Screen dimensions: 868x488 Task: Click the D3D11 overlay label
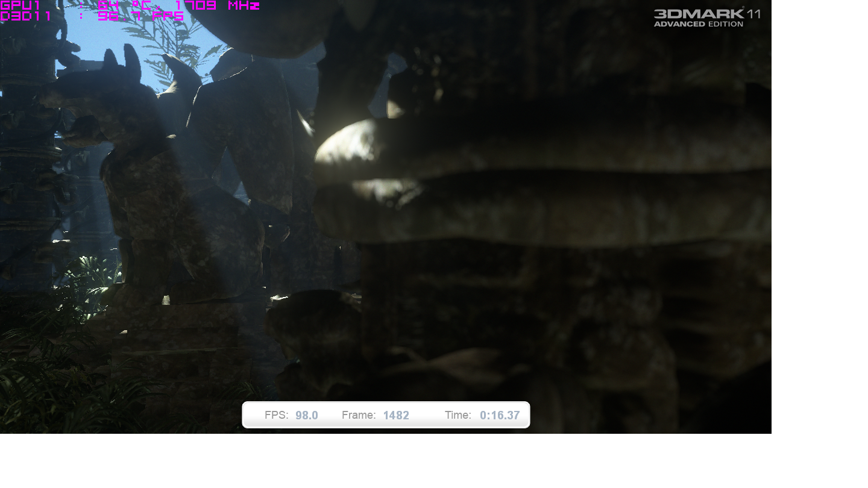pyautogui.click(x=26, y=16)
